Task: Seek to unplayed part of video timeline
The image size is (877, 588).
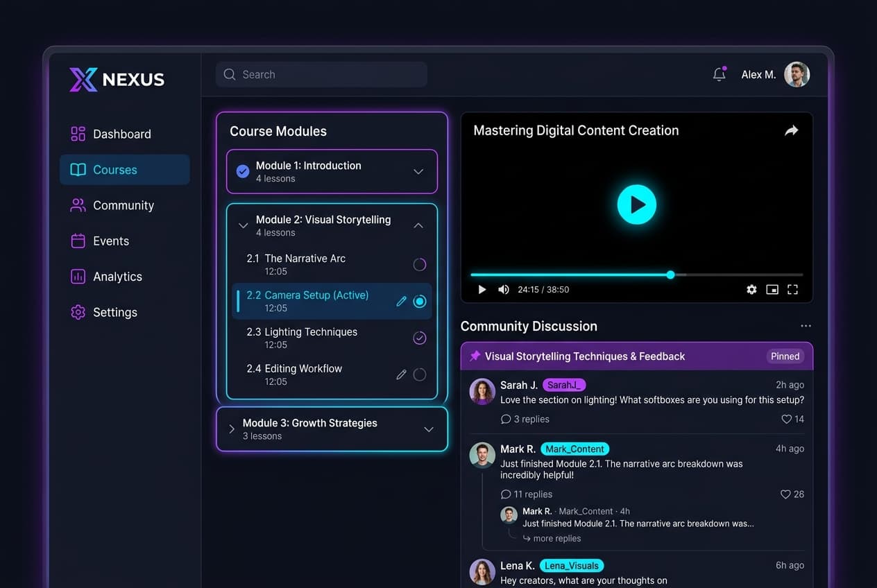Action: point(739,275)
